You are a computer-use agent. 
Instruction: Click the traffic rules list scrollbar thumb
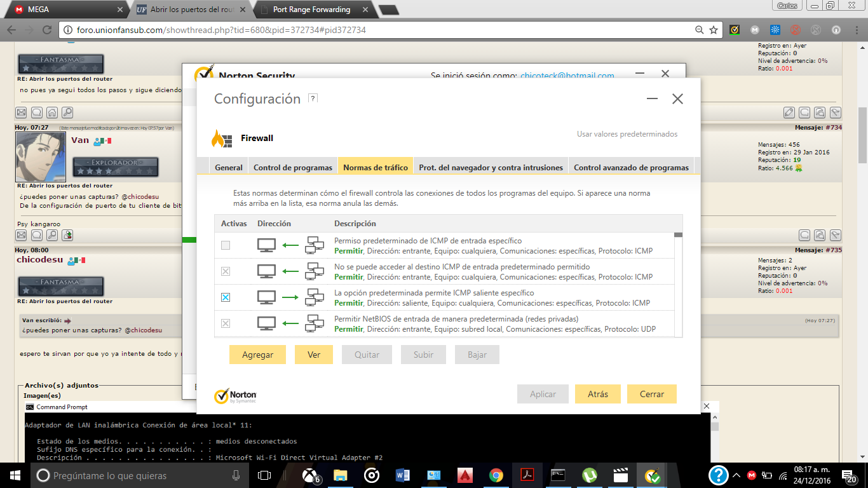point(678,235)
